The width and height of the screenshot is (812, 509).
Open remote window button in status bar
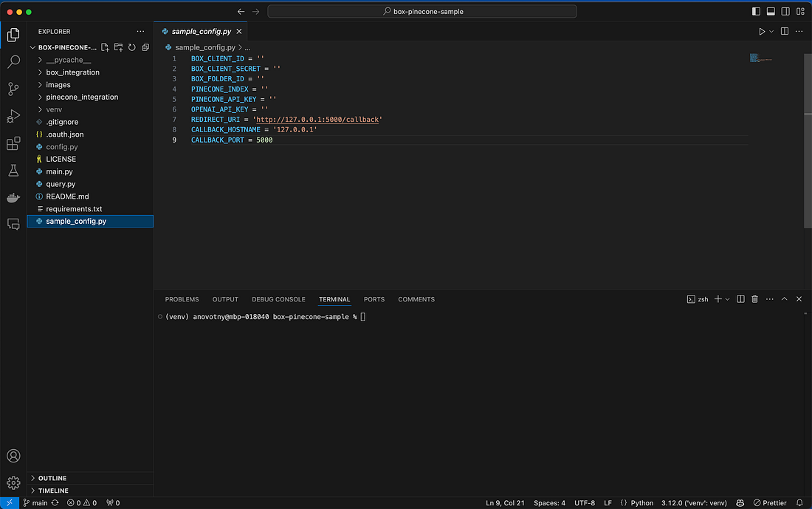[x=10, y=503]
